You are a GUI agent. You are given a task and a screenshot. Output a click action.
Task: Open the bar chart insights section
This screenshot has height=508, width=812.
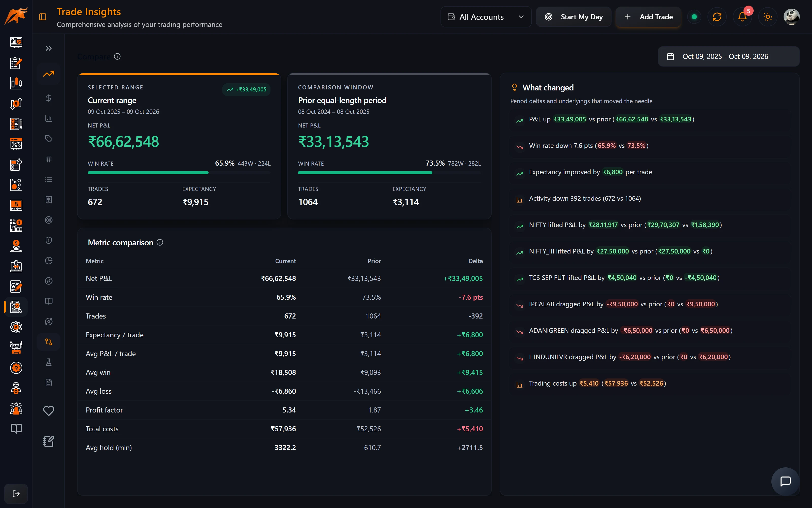point(49,118)
